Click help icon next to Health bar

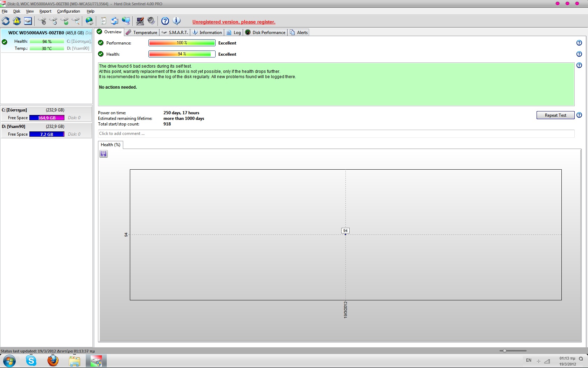click(x=579, y=54)
